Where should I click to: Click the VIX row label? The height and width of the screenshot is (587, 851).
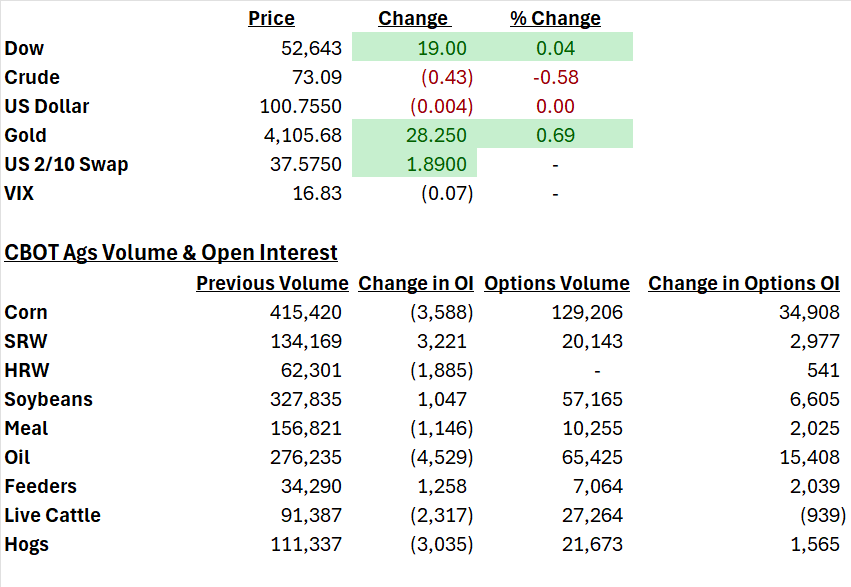(19, 193)
